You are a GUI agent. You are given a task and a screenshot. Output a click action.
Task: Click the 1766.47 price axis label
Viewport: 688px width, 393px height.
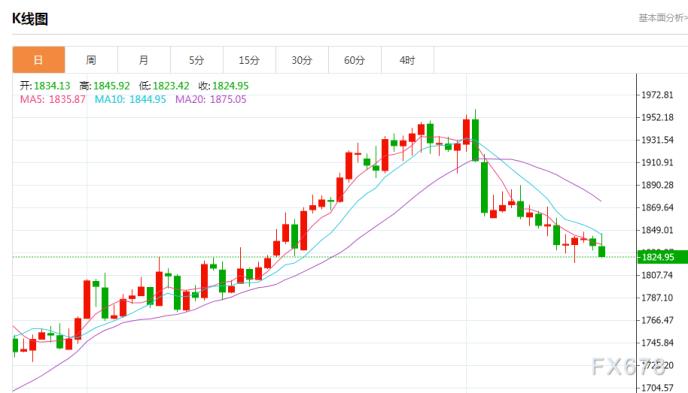pyautogui.click(x=657, y=320)
